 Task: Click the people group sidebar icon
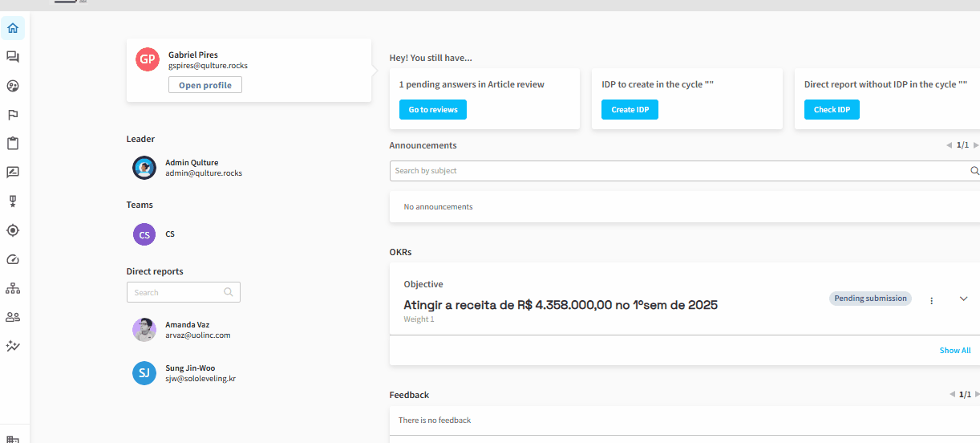13,317
